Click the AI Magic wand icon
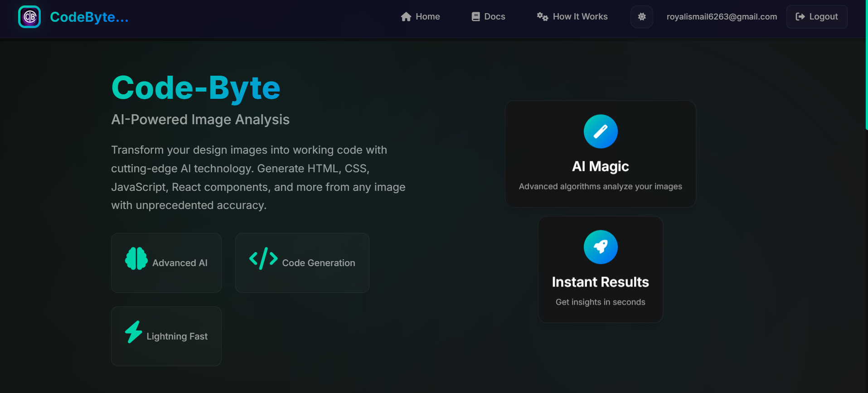 point(600,131)
